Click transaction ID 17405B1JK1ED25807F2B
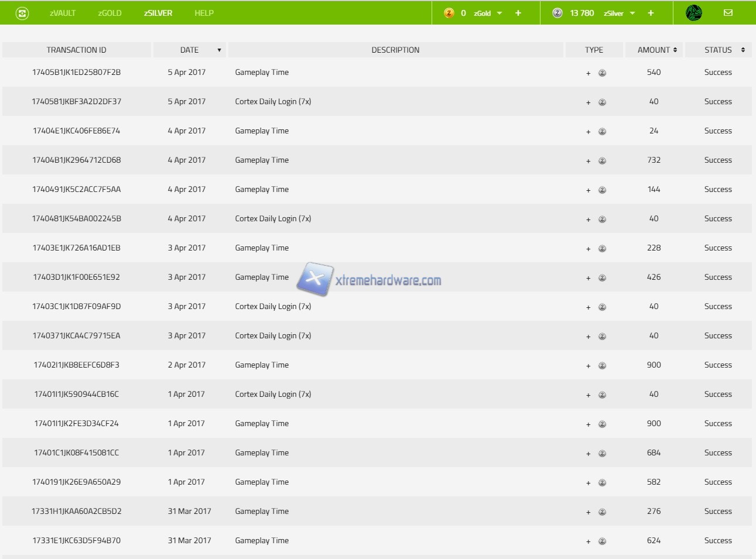The width and height of the screenshot is (756, 559). tap(77, 73)
